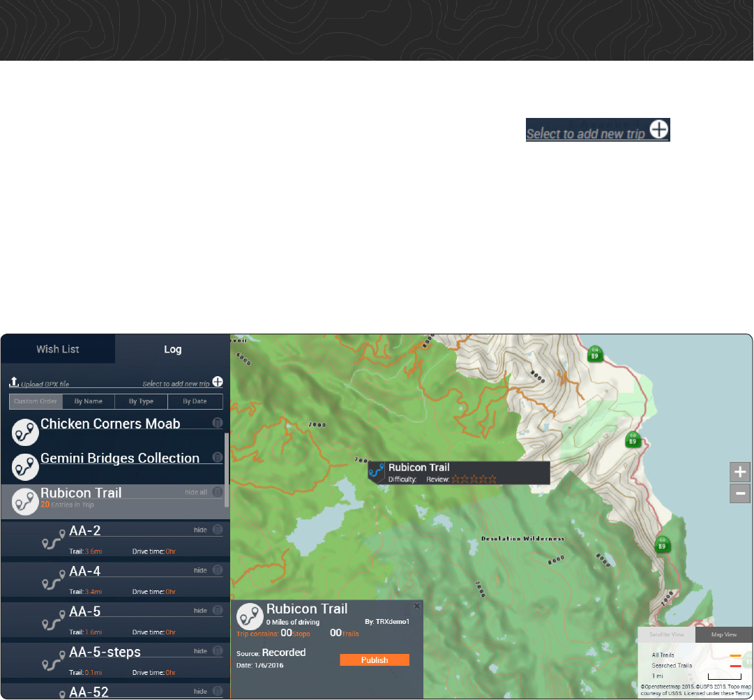Delete the AA-5-steps trail entry

click(x=218, y=650)
